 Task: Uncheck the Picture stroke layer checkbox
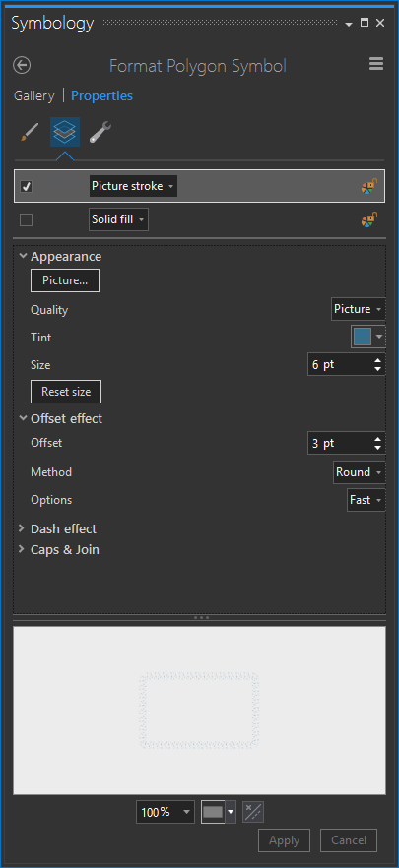pyautogui.click(x=26, y=187)
